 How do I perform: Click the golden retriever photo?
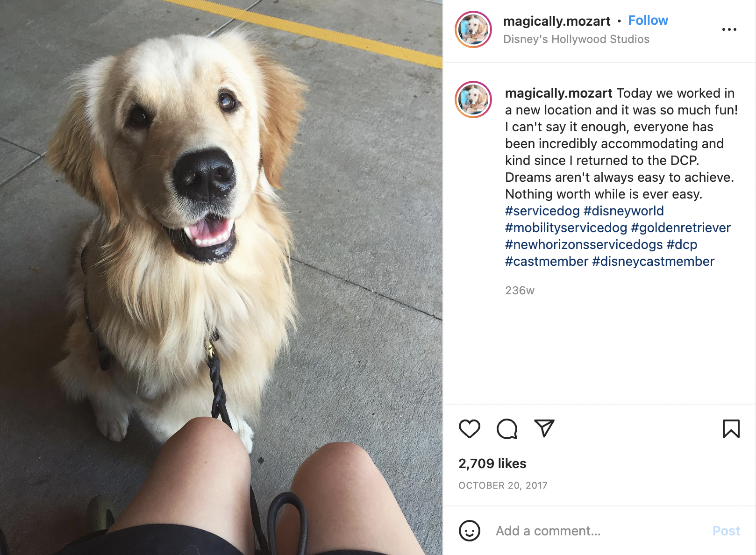pyautogui.click(x=221, y=277)
